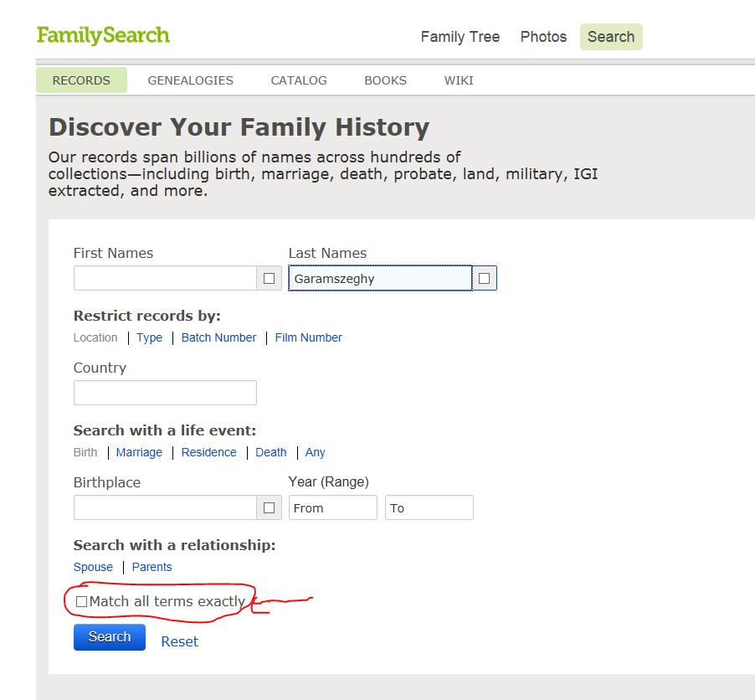The height and width of the screenshot is (700, 755).
Task: Switch to the GENEALOGIES tab
Action: [190, 80]
